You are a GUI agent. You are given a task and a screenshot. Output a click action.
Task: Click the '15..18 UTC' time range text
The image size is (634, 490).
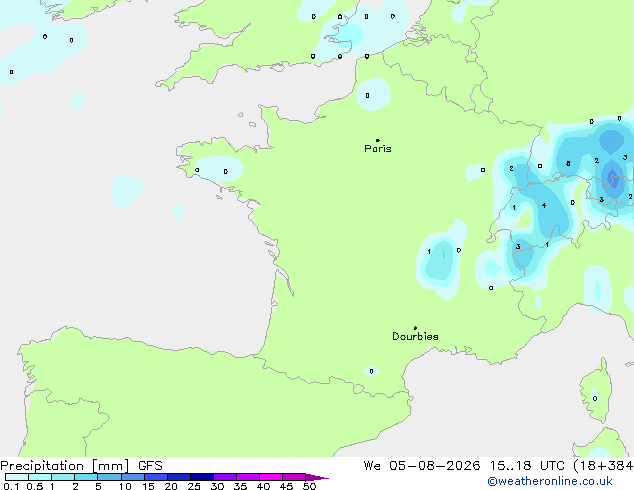pos(527,466)
